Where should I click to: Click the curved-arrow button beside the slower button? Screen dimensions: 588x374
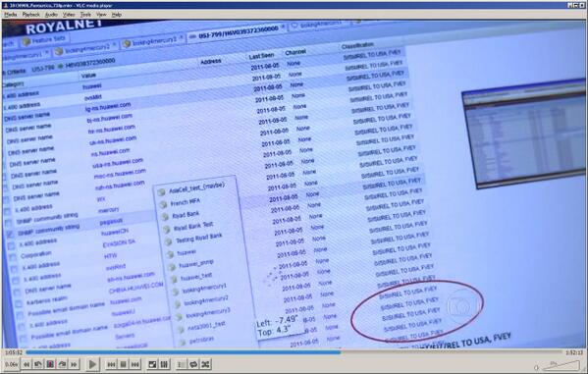(x=38, y=364)
